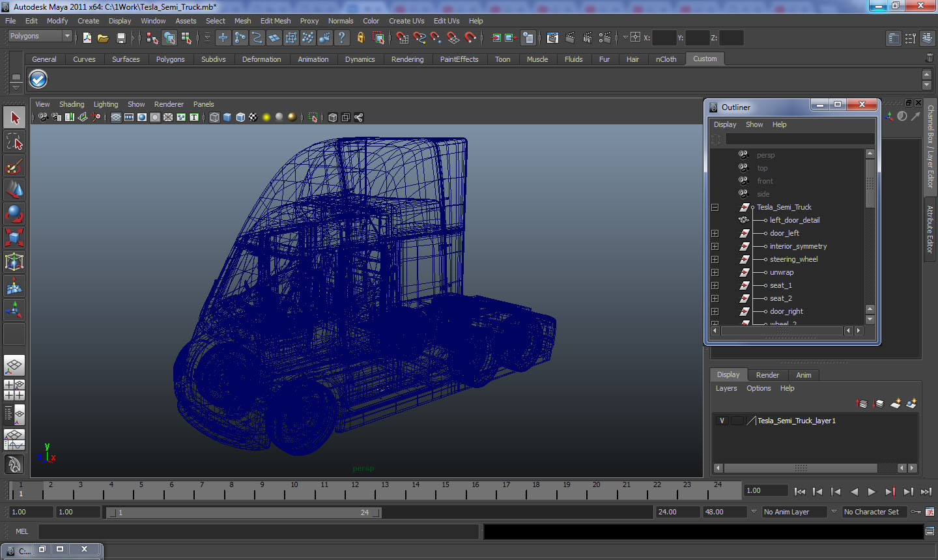Expand door_left node in Outliner
The height and width of the screenshot is (560, 938).
[715, 233]
